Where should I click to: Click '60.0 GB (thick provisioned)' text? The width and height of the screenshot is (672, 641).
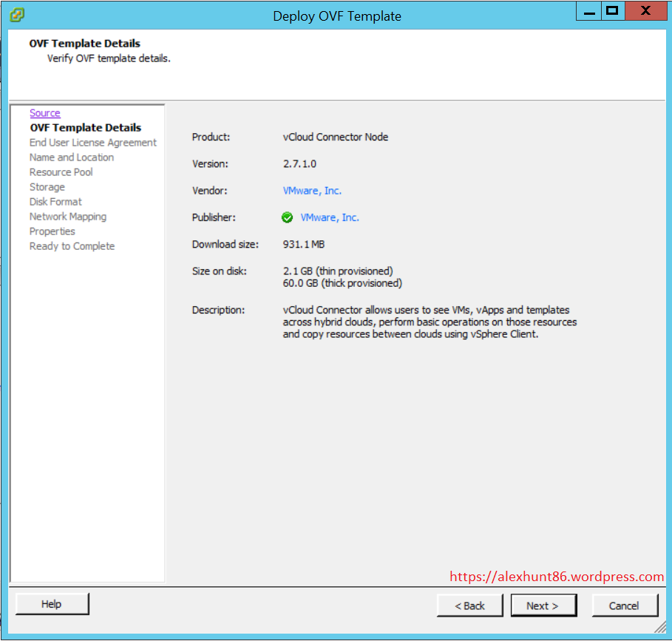pyautogui.click(x=342, y=283)
